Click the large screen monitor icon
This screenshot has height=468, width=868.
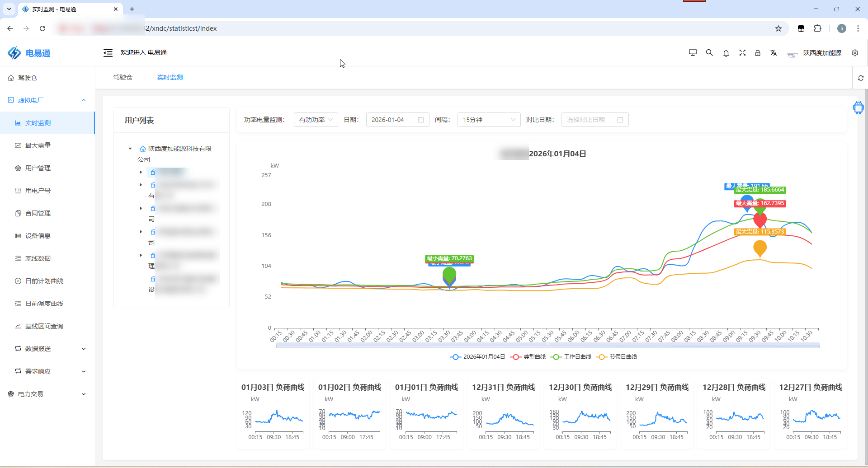tap(693, 53)
